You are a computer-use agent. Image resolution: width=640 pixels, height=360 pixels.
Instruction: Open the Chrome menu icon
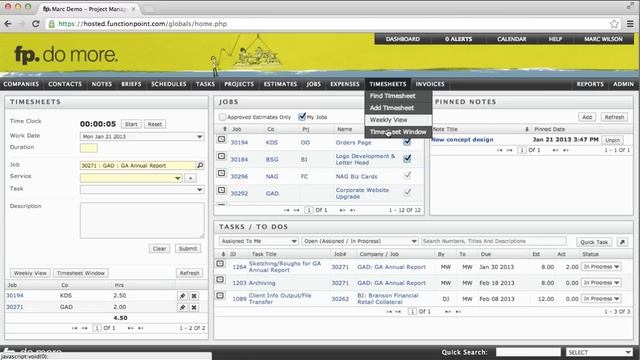[630, 24]
